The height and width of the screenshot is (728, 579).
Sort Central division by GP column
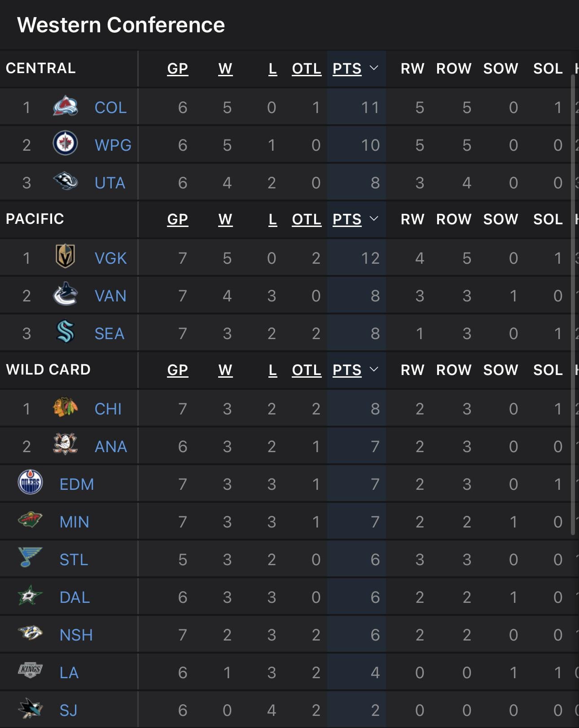click(x=178, y=69)
